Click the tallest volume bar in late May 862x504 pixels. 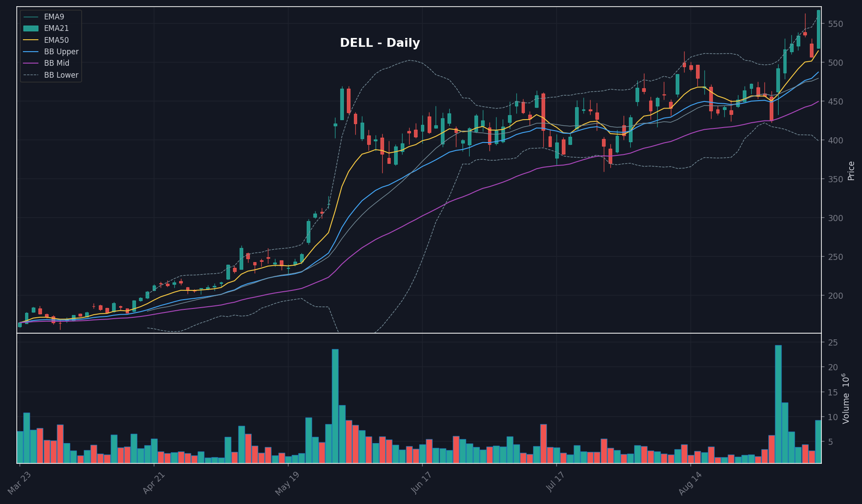point(335,406)
